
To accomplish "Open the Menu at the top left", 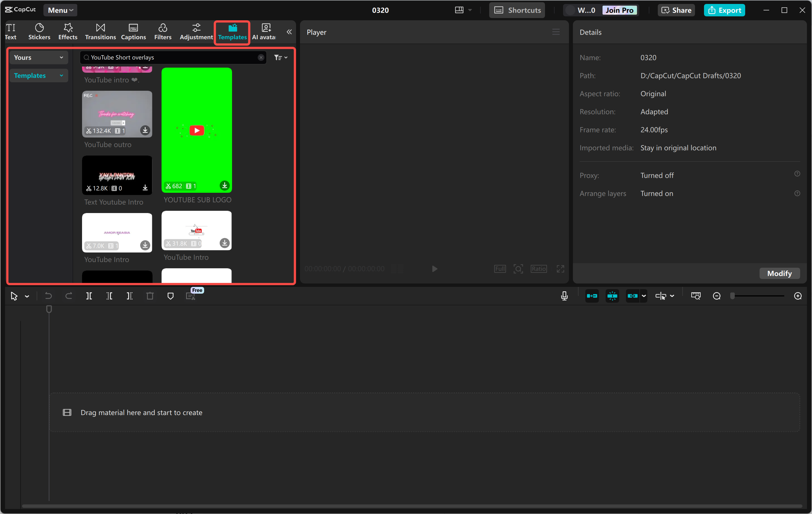I will 60,10.
